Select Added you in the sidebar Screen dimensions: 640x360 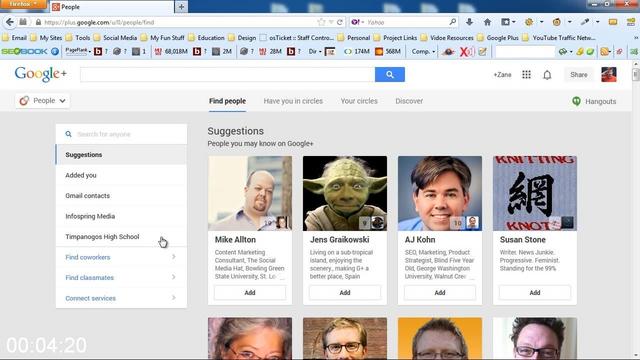point(121,175)
